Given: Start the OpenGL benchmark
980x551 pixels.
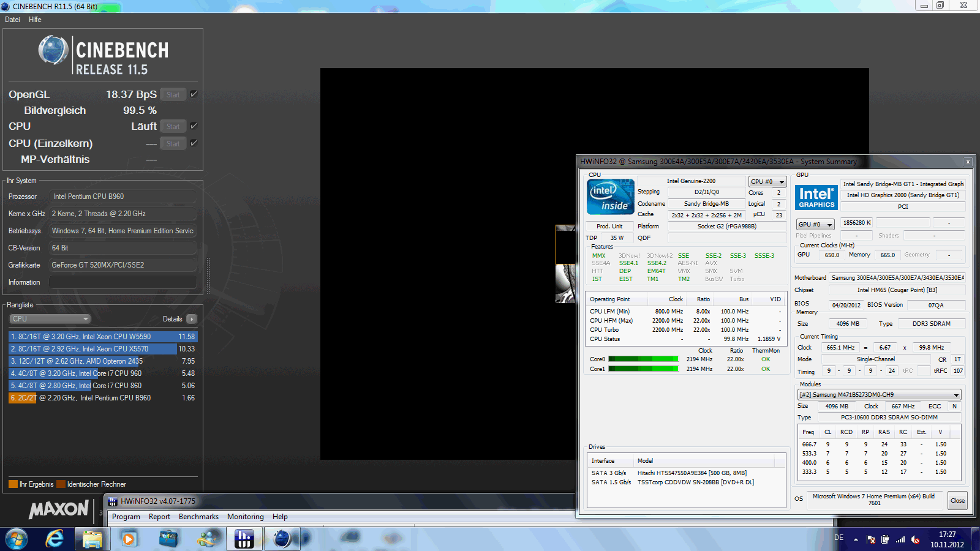Looking at the screenshot, I should pos(173,95).
